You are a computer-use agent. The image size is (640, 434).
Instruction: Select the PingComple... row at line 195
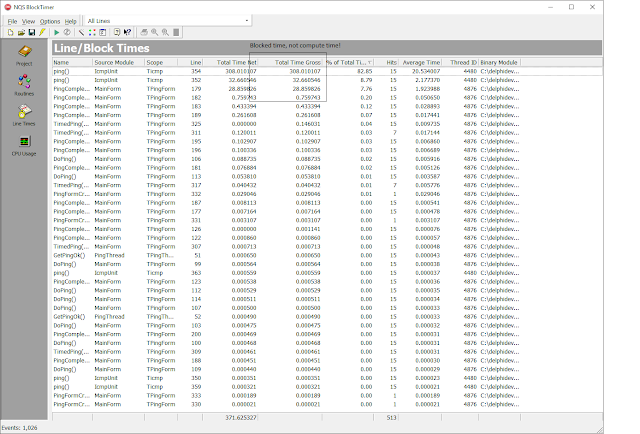[327, 141]
